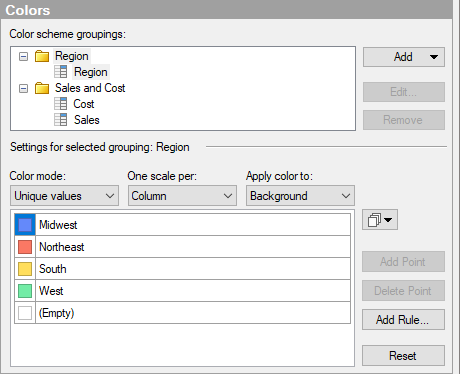
Task: Select the (Empty) value row
Action: pyautogui.click(x=193, y=313)
